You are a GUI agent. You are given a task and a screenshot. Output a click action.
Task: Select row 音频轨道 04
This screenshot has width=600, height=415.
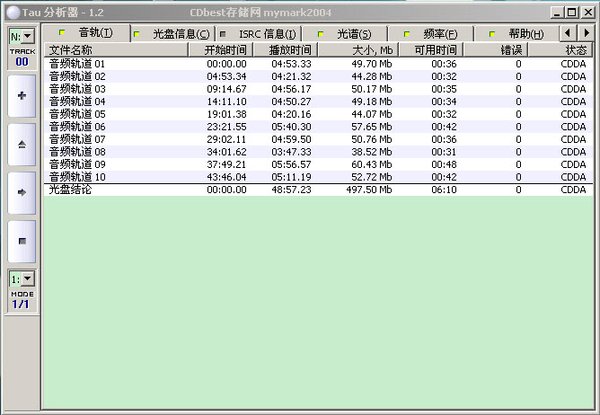coord(318,102)
